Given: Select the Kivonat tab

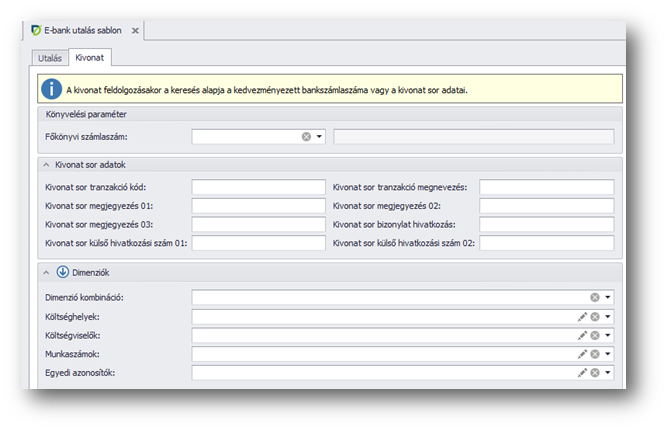Looking at the screenshot, I should 89,59.
